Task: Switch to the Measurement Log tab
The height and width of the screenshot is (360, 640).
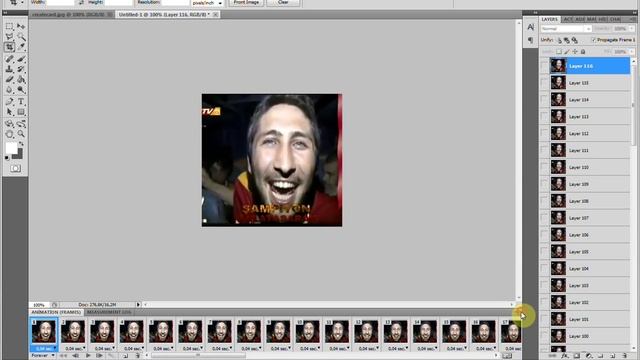Action: (109, 312)
